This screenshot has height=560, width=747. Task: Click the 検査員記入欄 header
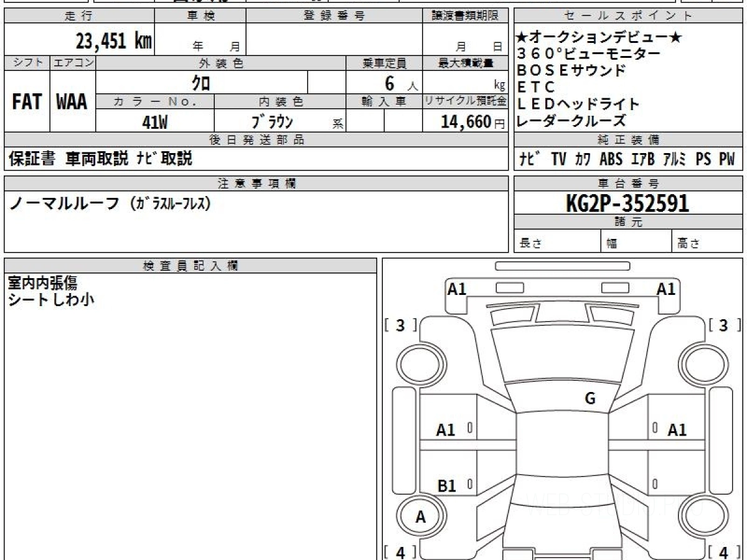coord(190,264)
